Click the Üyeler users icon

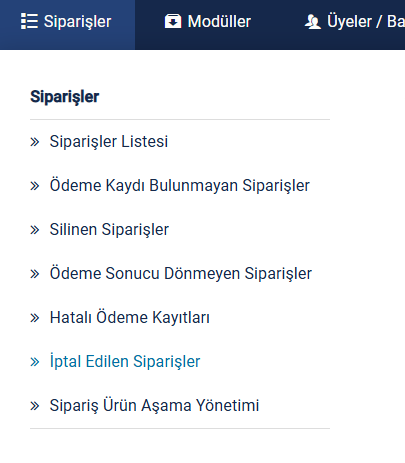pos(313,21)
